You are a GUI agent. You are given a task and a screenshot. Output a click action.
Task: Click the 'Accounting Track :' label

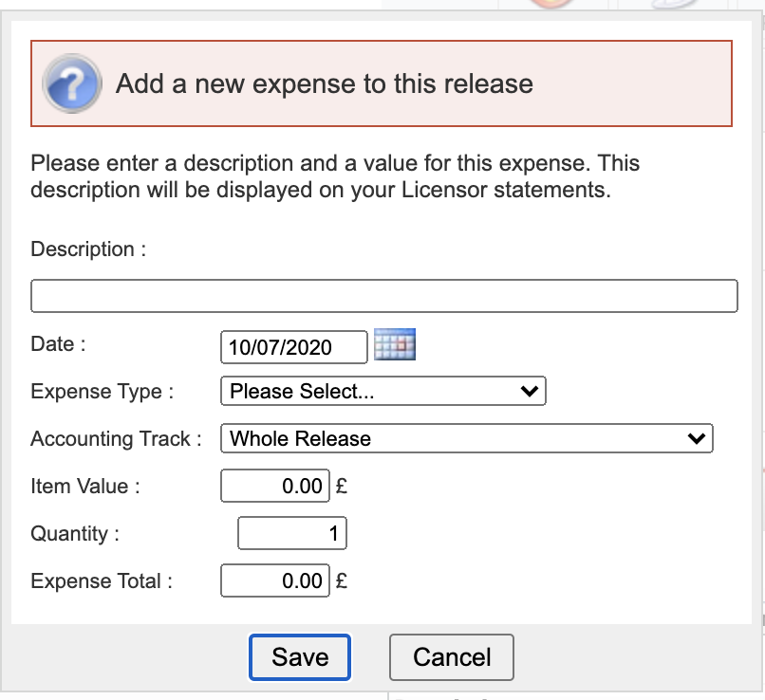(x=117, y=439)
